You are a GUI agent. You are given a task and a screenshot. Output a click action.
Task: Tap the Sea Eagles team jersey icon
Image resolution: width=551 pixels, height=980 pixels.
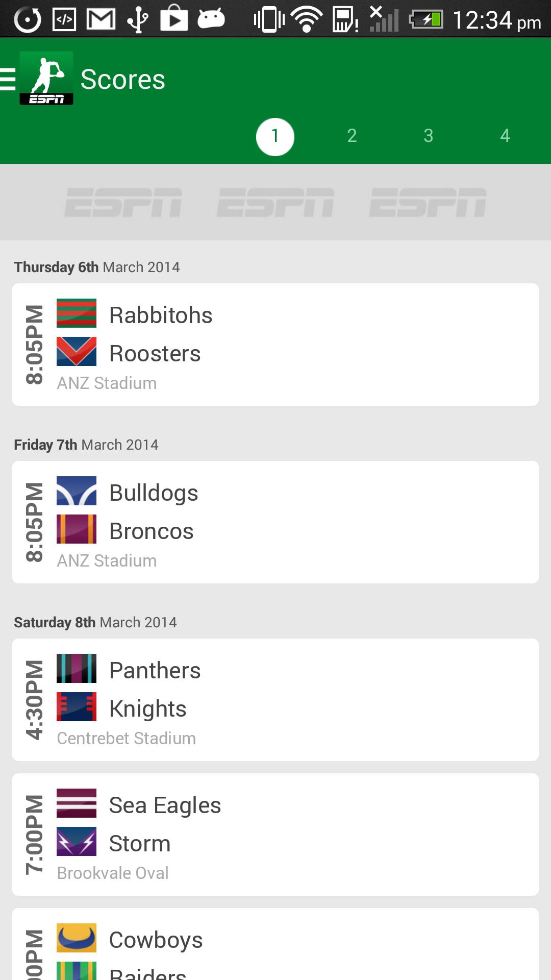click(x=77, y=803)
